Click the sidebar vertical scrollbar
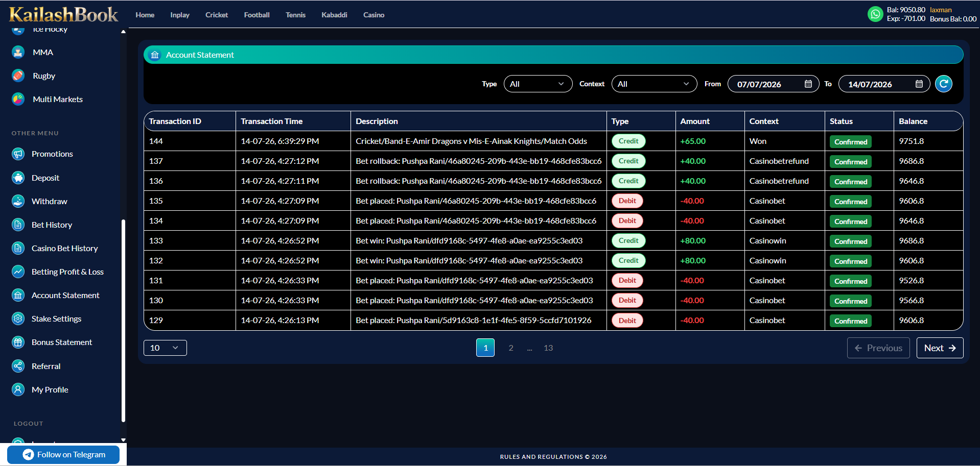Screen dimensions: 980x466 123,321
